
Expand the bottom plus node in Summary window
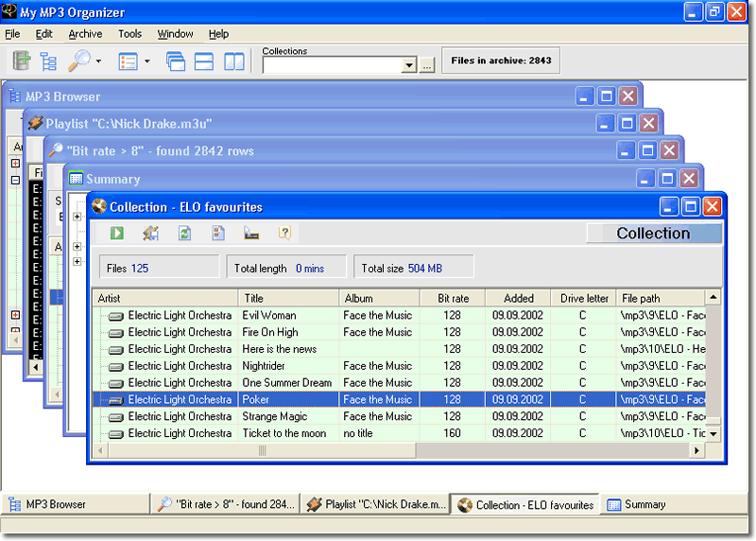77,262
